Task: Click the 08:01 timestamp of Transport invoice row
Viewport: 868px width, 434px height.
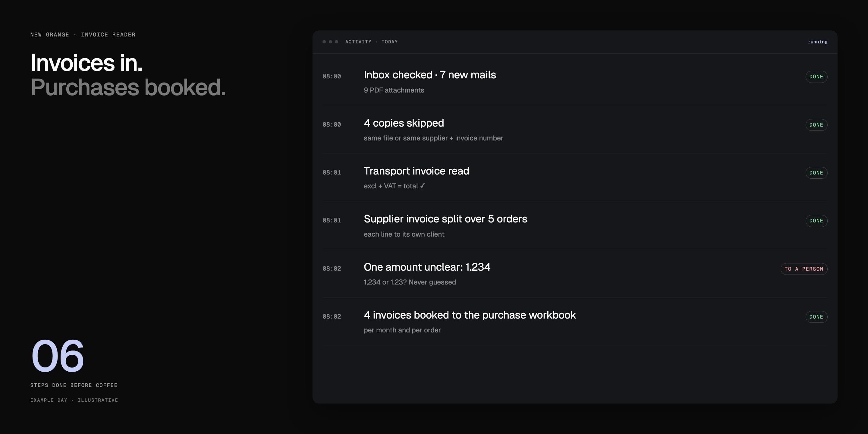Action: pos(332,172)
